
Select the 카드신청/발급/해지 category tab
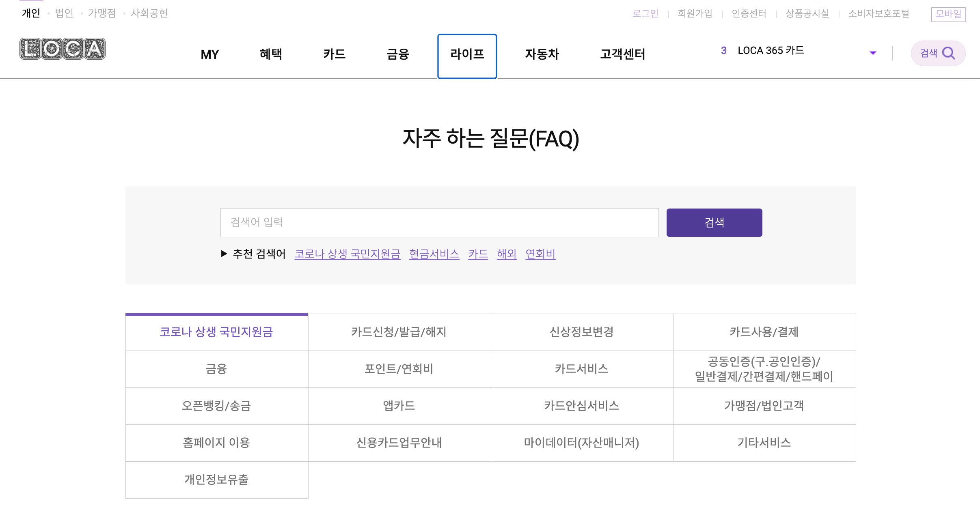pos(399,332)
